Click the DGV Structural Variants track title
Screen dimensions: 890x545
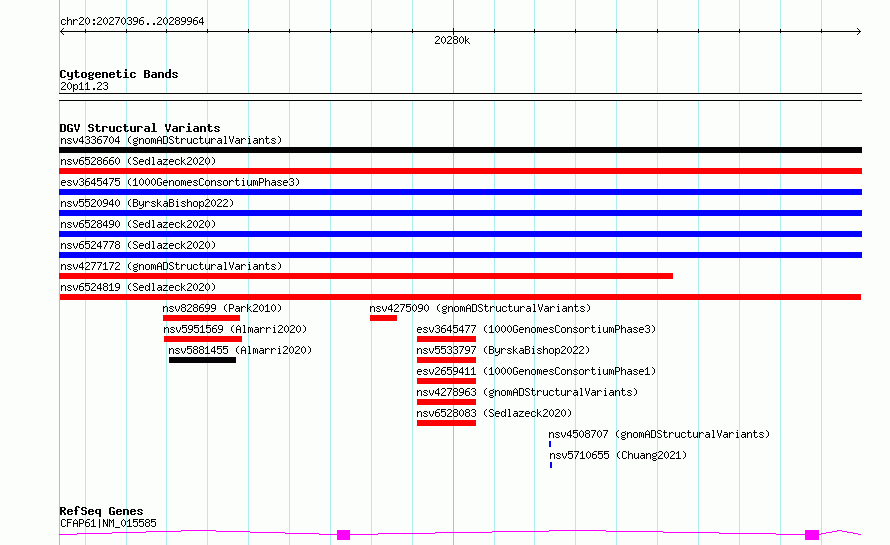click(140, 128)
